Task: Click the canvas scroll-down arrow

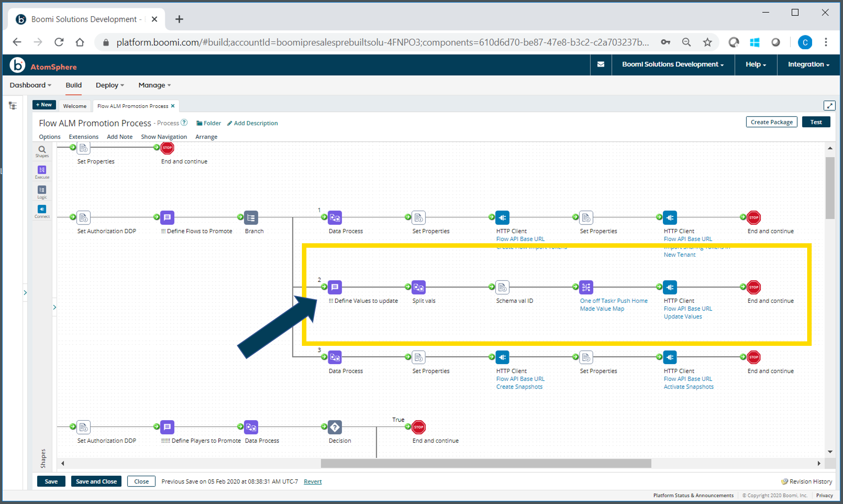Action: point(830,452)
